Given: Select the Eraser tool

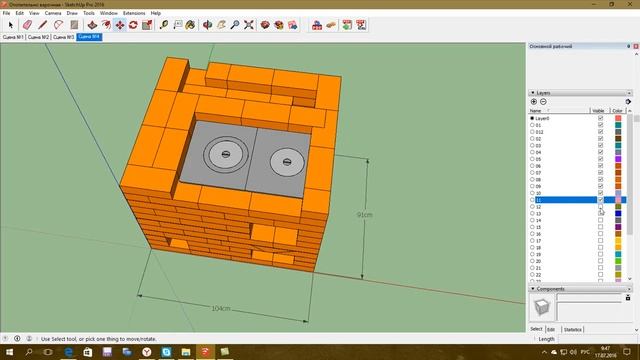Looking at the screenshot, I should pyautogui.click(x=27, y=25).
